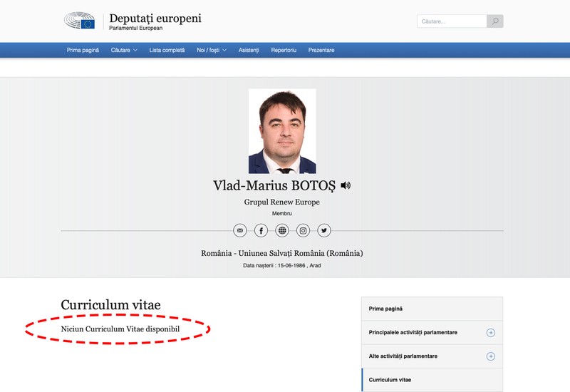Open the website globe icon
Screen dimensions: 570x392
pyautogui.click(x=282, y=230)
